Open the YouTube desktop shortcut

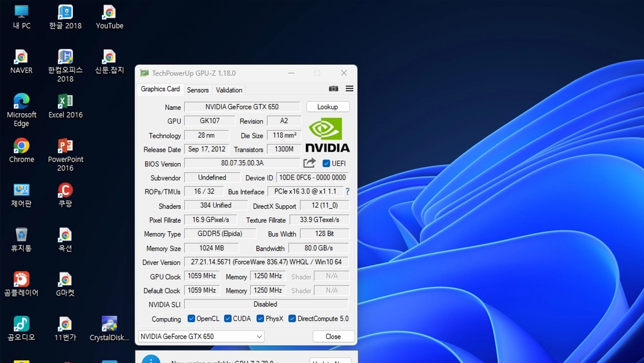(x=110, y=17)
